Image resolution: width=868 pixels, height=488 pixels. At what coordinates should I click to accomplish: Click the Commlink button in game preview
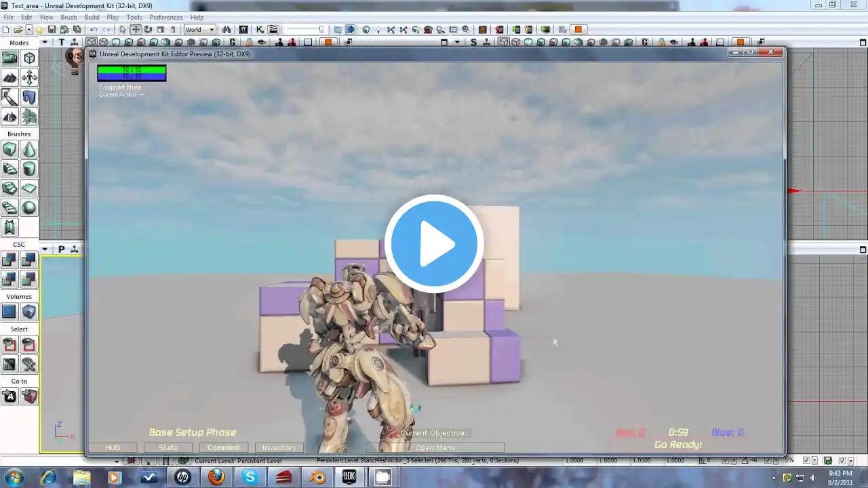pyautogui.click(x=223, y=447)
